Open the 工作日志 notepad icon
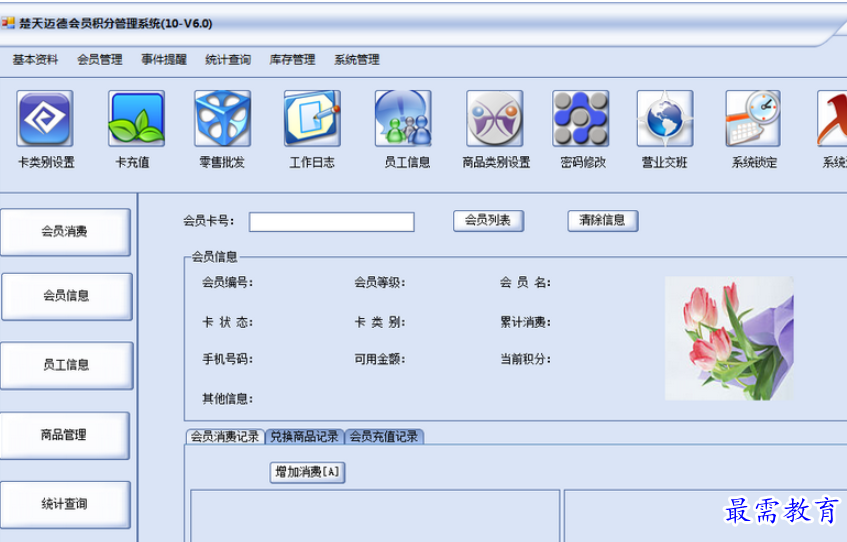The height and width of the screenshot is (542, 847). pos(312,118)
